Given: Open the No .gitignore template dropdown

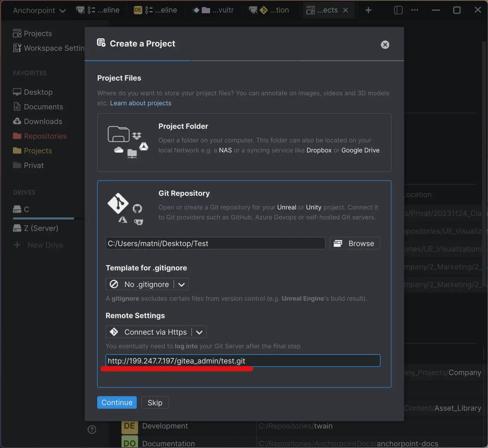Looking at the screenshot, I should (181, 284).
